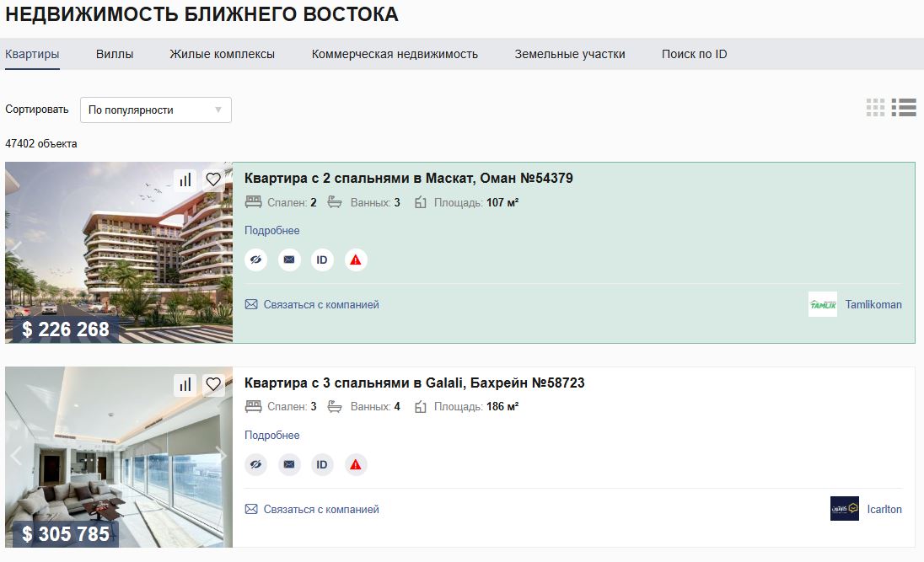Open the Земельные участки tab

coord(570,54)
